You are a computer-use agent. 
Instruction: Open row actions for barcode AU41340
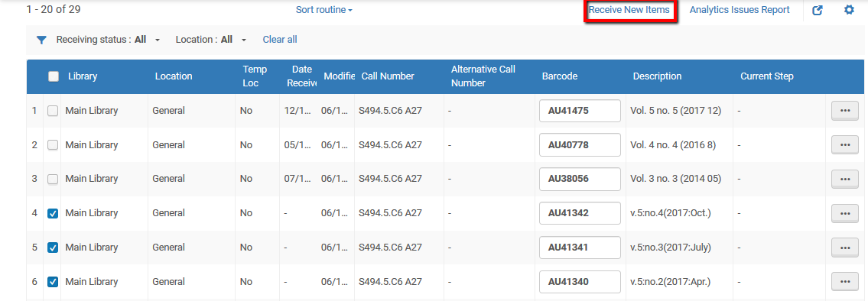[x=845, y=282]
